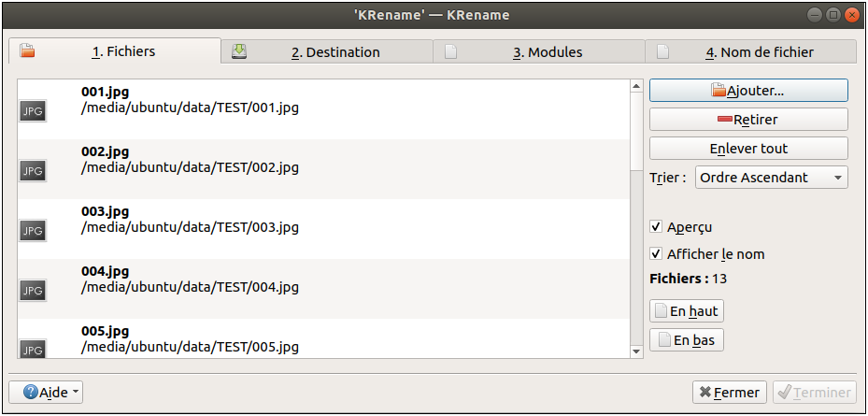The width and height of the screenshot is (868, 416).
Task: Click path /media/ubuntu/data/TEST/003.jpg
Action: (x=190, y=227)
